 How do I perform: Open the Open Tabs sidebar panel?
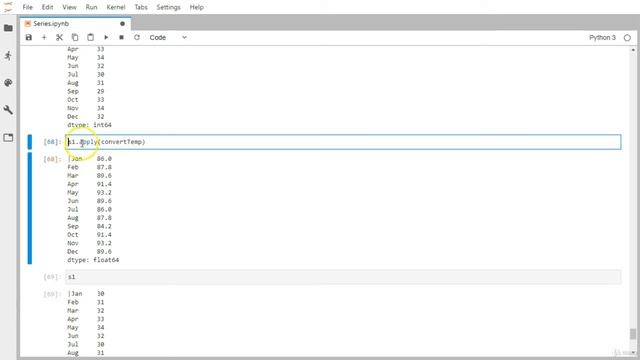pos(8,138)
